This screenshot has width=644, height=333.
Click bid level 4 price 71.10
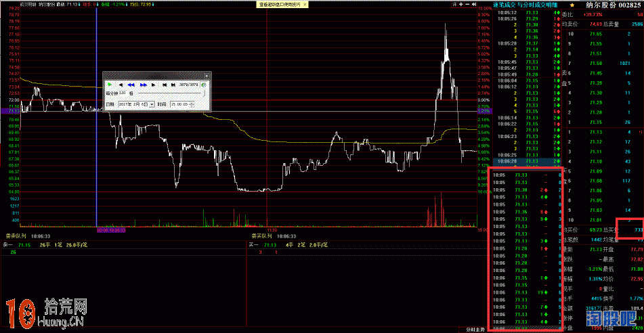pos(595,161)
